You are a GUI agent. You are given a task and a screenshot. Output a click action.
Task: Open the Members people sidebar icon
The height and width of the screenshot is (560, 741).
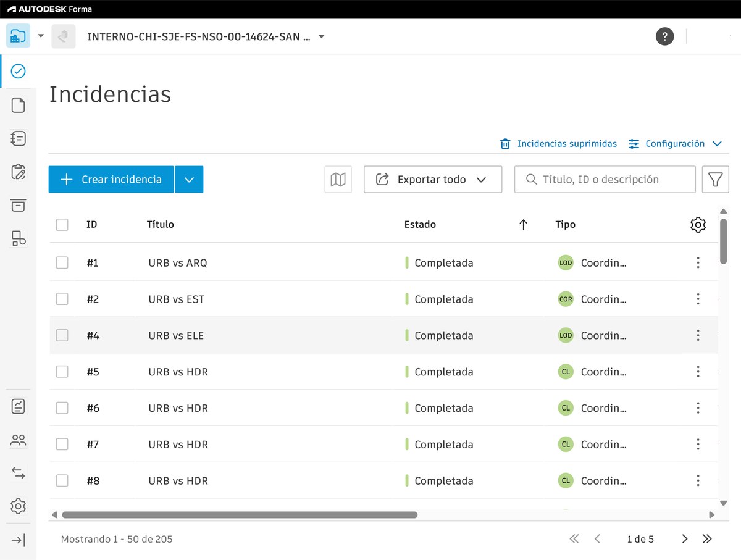19,440
